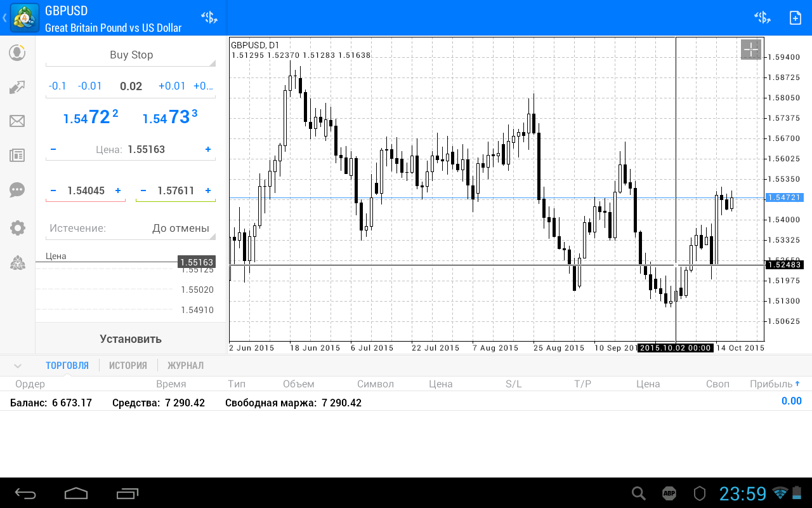Click the Свободная маржа 7 290.42 value
The height and width of the screenshot is (508, 812).
click(293, 403)
